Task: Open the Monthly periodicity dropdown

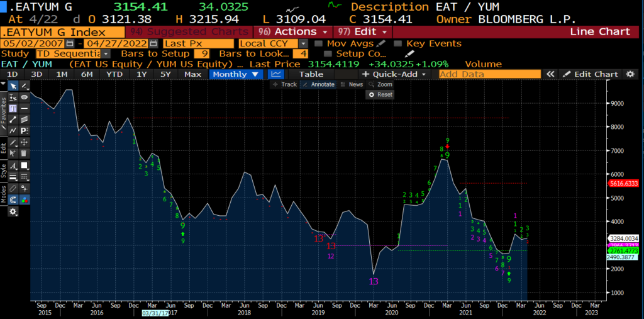Action: tap(236, 74)
